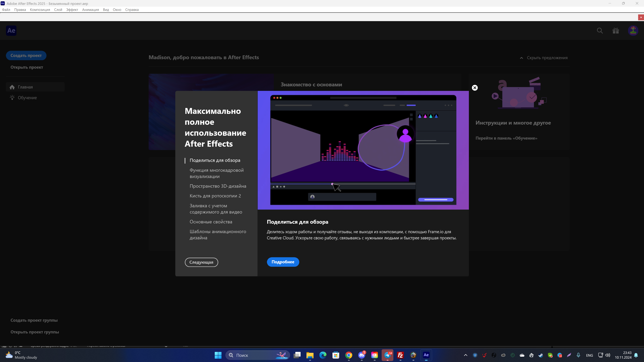Open Discord from taskbar
The width and height of the screenshot is (644, 362).
tap(362, 355)
